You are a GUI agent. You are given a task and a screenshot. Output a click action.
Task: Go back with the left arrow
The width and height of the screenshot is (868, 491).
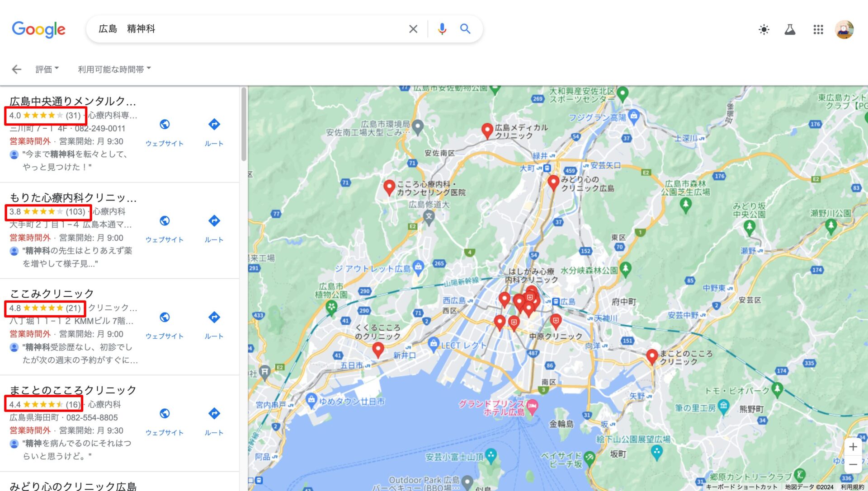17,69
